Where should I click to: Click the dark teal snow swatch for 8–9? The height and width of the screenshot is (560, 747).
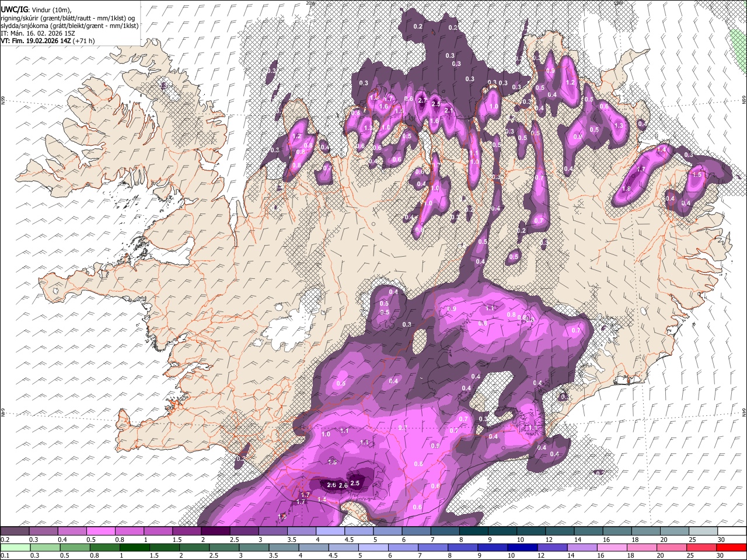[x=473, y=531]
